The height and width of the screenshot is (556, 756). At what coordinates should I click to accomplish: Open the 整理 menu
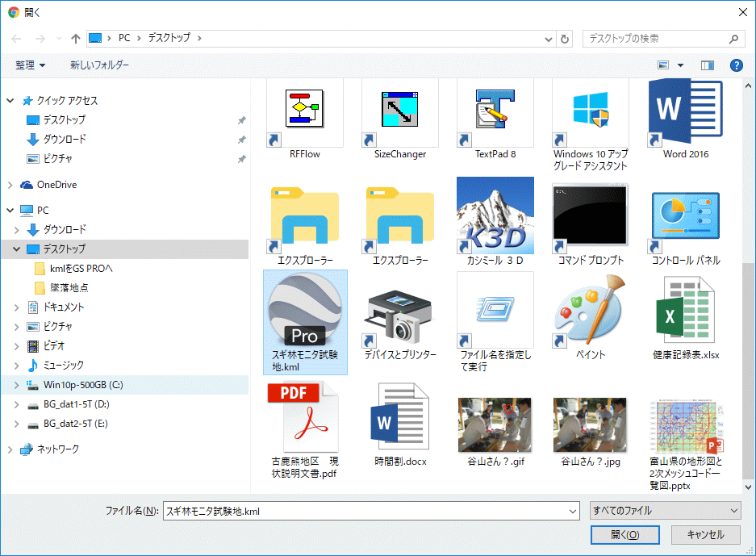tap(30, 65)
